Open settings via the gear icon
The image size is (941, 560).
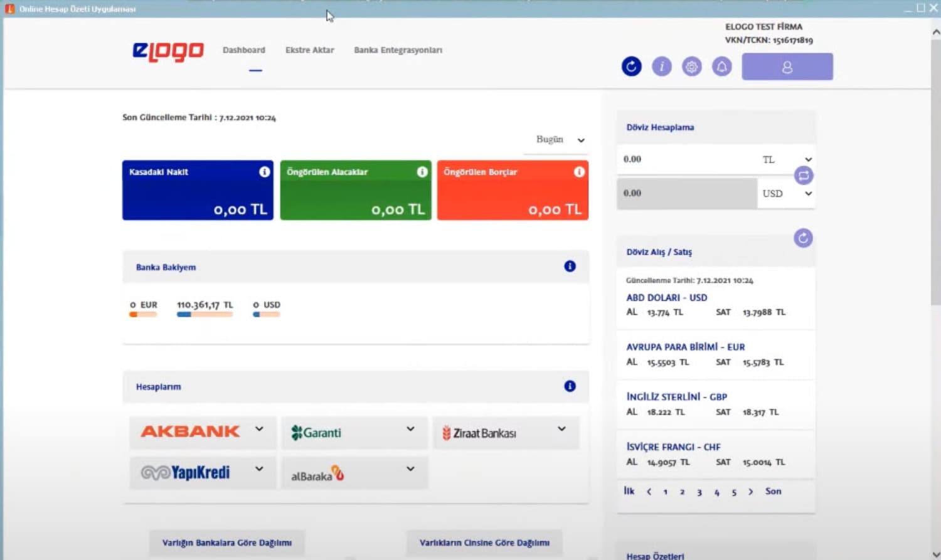(x=691, y=66)
